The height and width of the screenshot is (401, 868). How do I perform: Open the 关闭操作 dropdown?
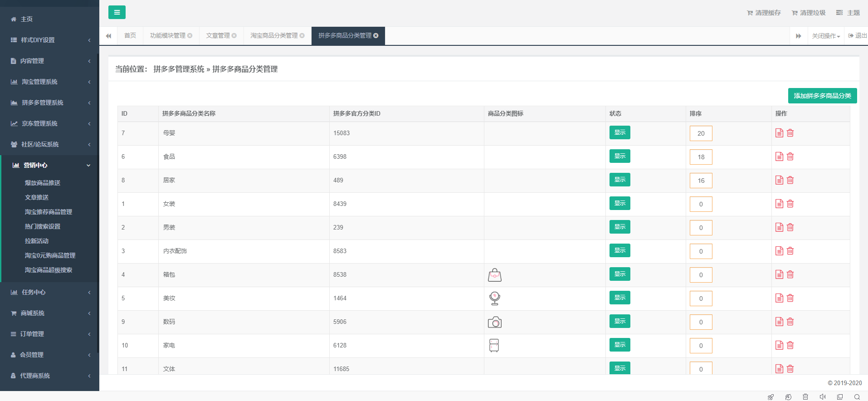(x=825, y=36)
